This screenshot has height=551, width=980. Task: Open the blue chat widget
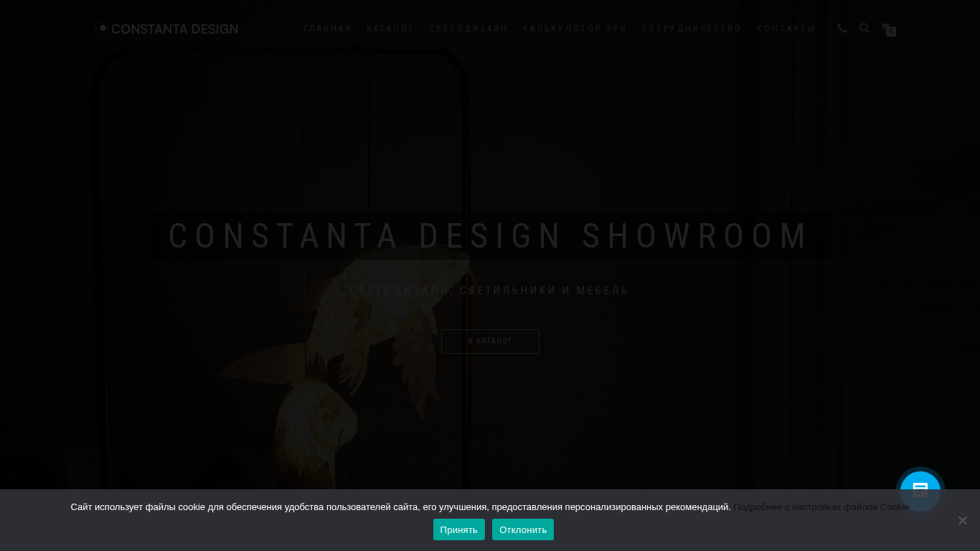(x=920, y=491)
